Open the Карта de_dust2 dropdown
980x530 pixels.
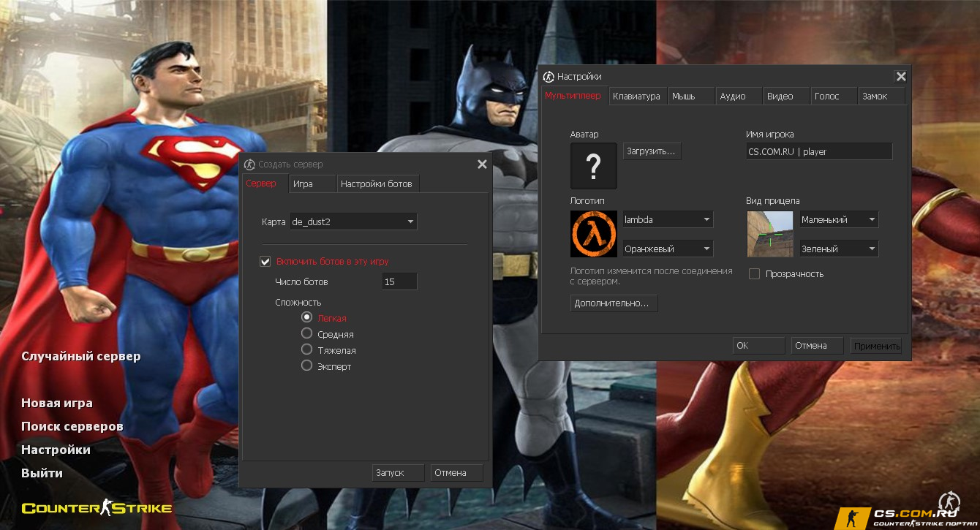353,222
